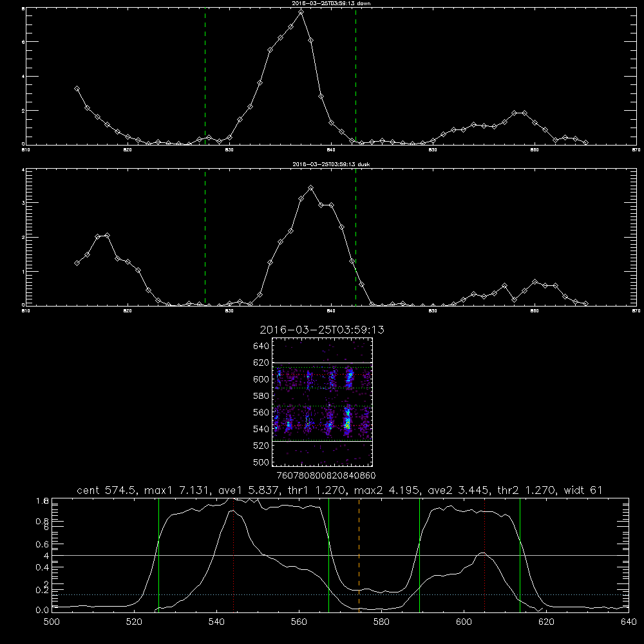Click the red dotted peak line near 544
Image resolution: width=644 pixels, height=644 pixels.
point(233,554)
